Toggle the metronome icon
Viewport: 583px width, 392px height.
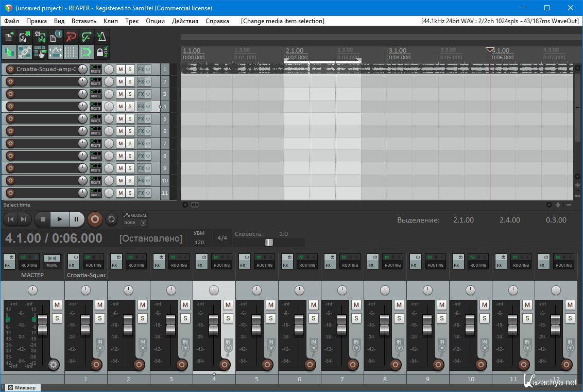[102, 37]
